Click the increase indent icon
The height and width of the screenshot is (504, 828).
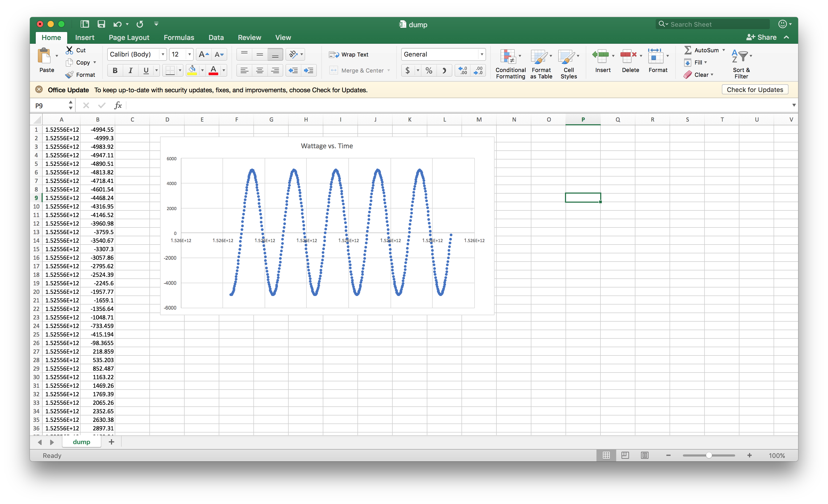(x=308, y=70)
